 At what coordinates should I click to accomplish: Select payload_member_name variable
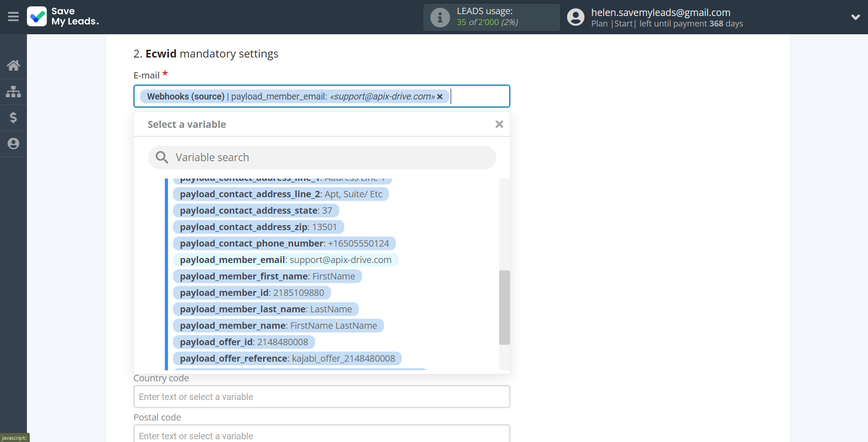[278, 326]
